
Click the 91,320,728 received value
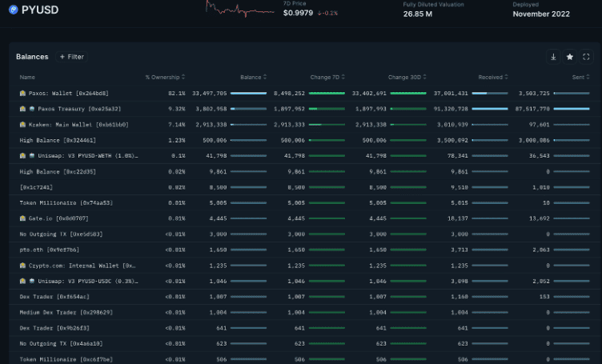[x=451, y=109]
